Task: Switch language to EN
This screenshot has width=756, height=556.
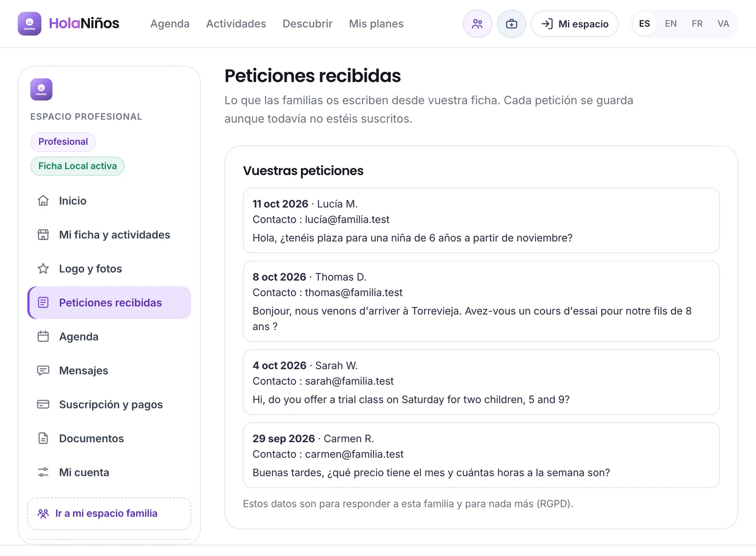Action: pyautogui.click(x=670, y=24)
